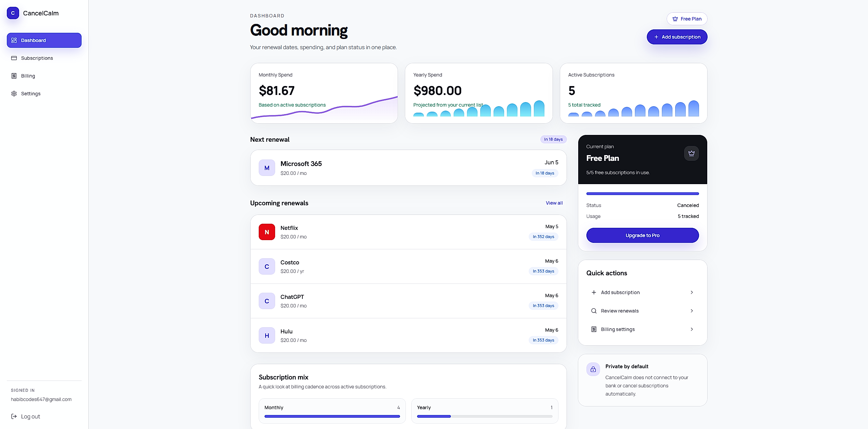
Task: Click the 'In 18 days' badge beside Next renewal heading
Action: pos(553,139)
